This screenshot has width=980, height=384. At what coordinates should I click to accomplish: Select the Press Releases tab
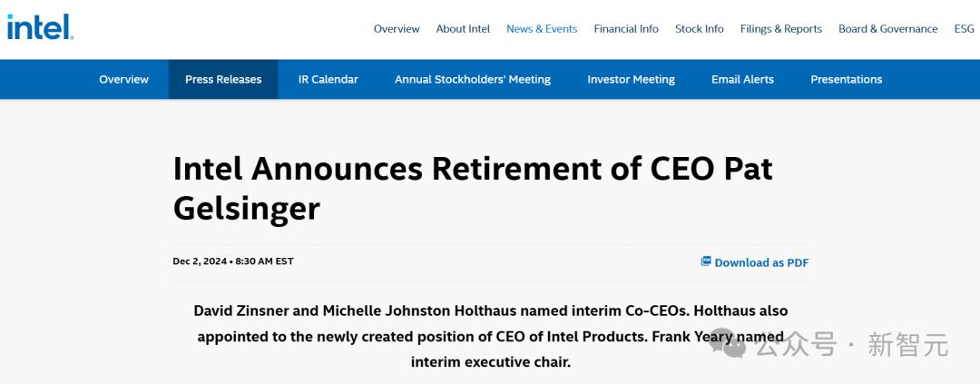coord(223,80)
